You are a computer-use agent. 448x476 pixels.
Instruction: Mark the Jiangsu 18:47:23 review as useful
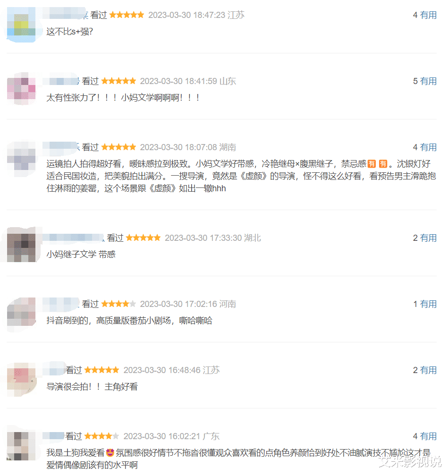pyautogui.click(x=428, y=15)
